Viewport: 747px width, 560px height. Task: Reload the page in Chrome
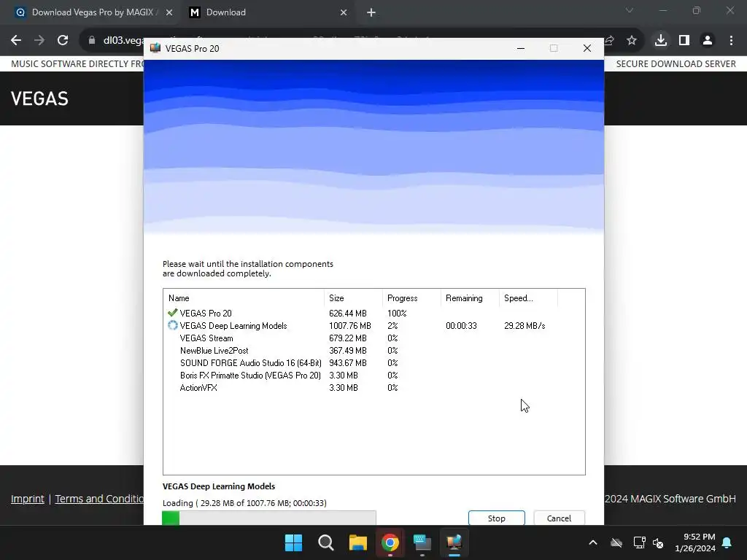63,41
